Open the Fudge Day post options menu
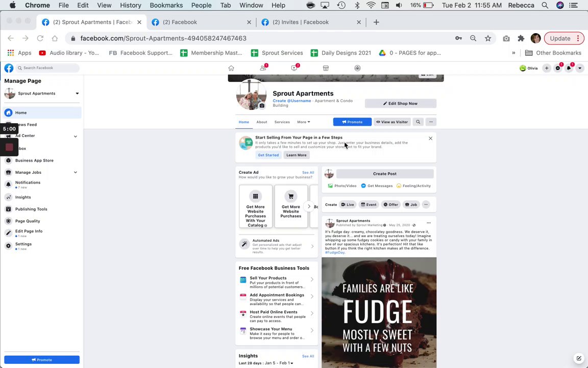Image resolution: width=588 pixels, height=368 pixels. click(x=429, y=223)
